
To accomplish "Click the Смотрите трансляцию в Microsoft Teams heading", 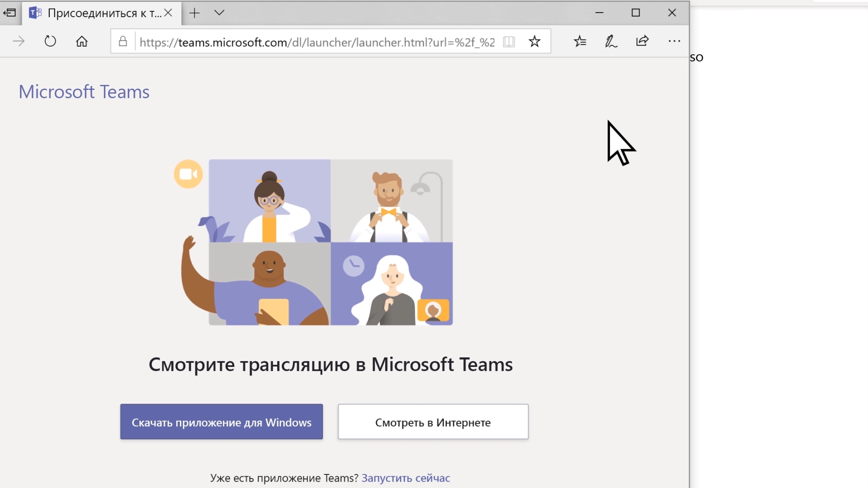I will click(330, 365).
